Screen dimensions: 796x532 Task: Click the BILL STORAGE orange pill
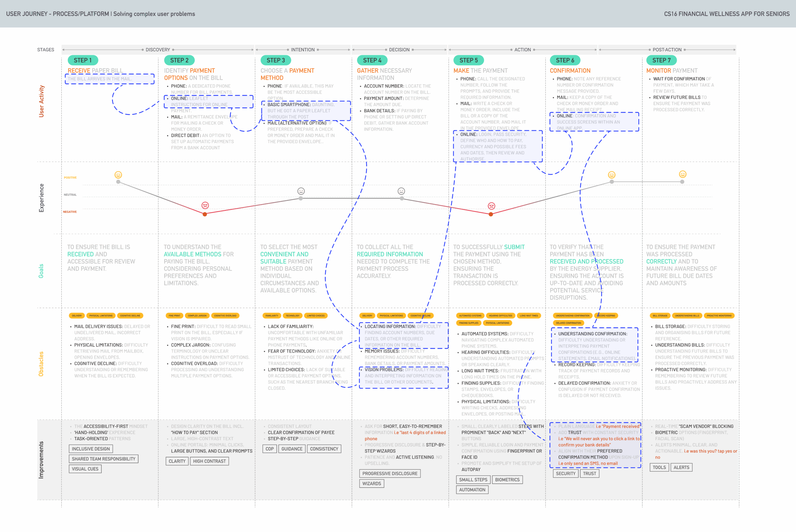click(660, 316)
